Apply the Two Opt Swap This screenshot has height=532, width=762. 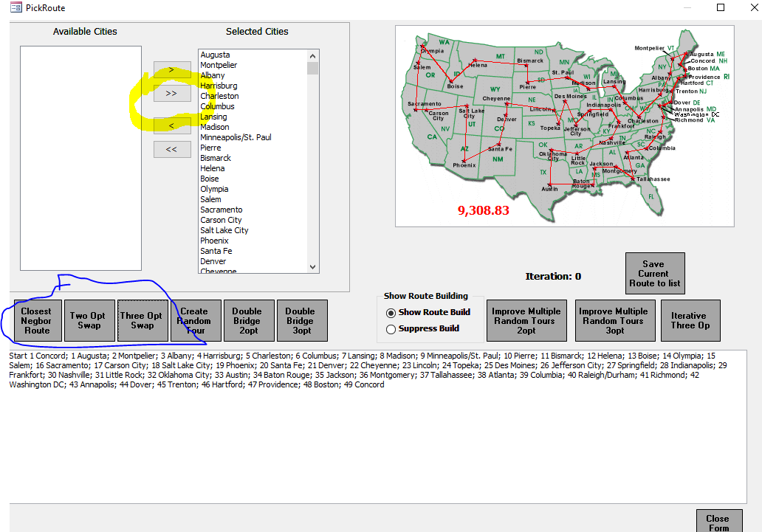coord(89,321)
